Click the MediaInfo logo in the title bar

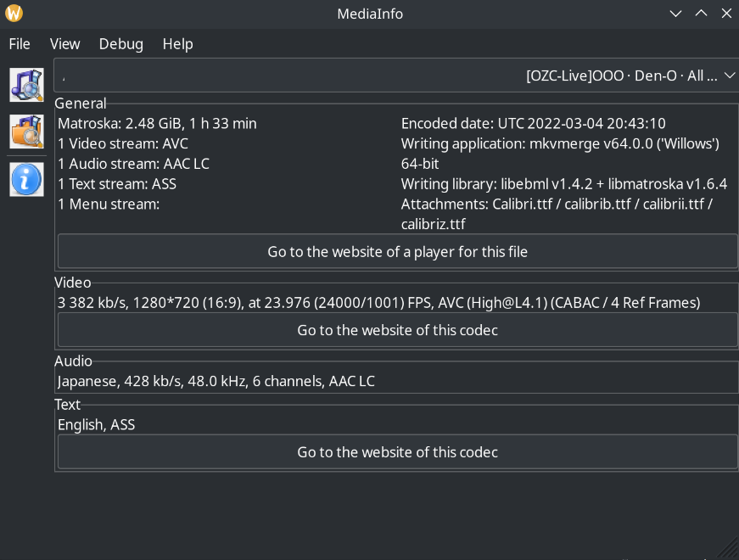tap(12, 13)
